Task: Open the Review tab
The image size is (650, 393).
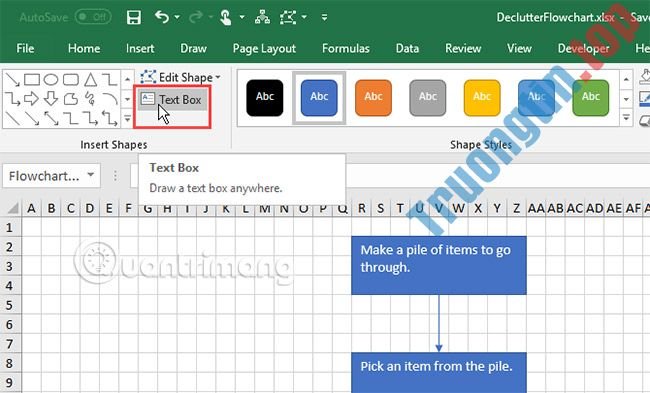Action: (463, 49)
